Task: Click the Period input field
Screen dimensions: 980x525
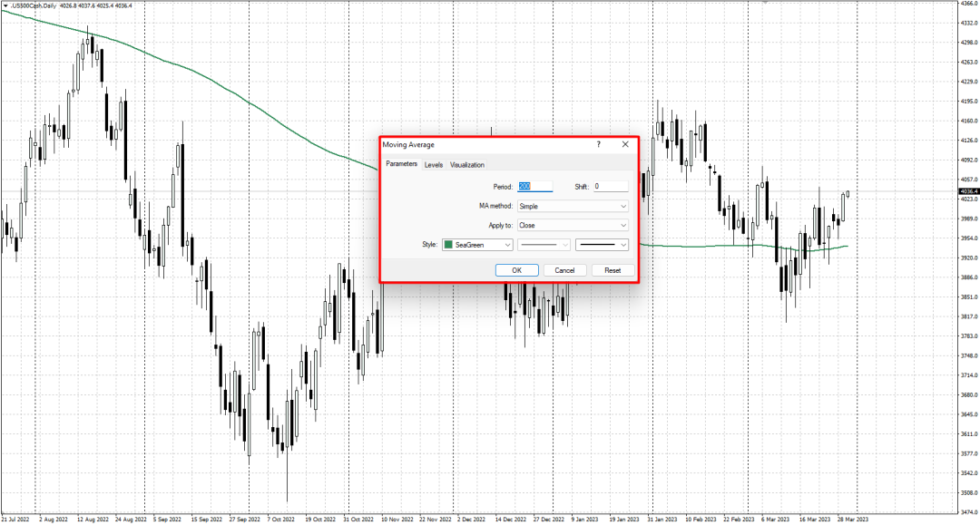Action: point(534,187)
